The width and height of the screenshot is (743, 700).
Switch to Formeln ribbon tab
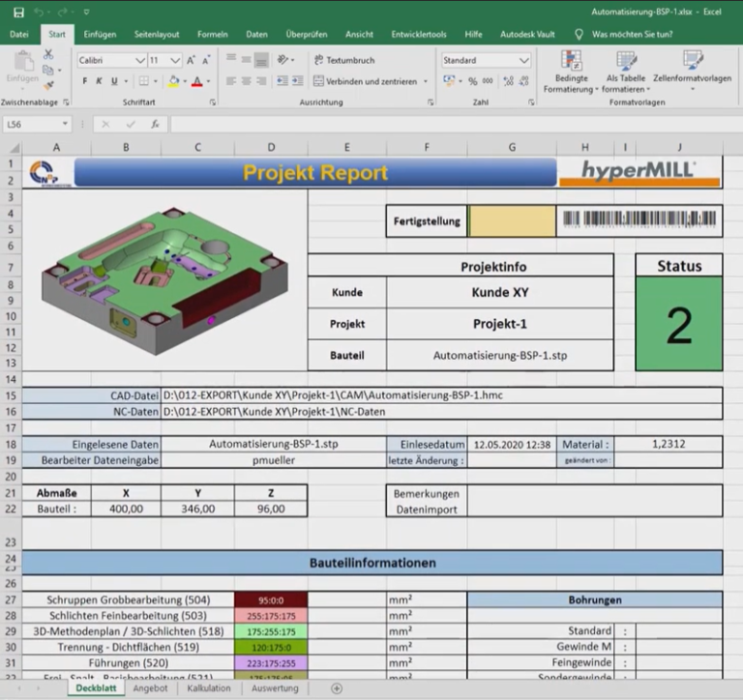[x=212, y=34]
